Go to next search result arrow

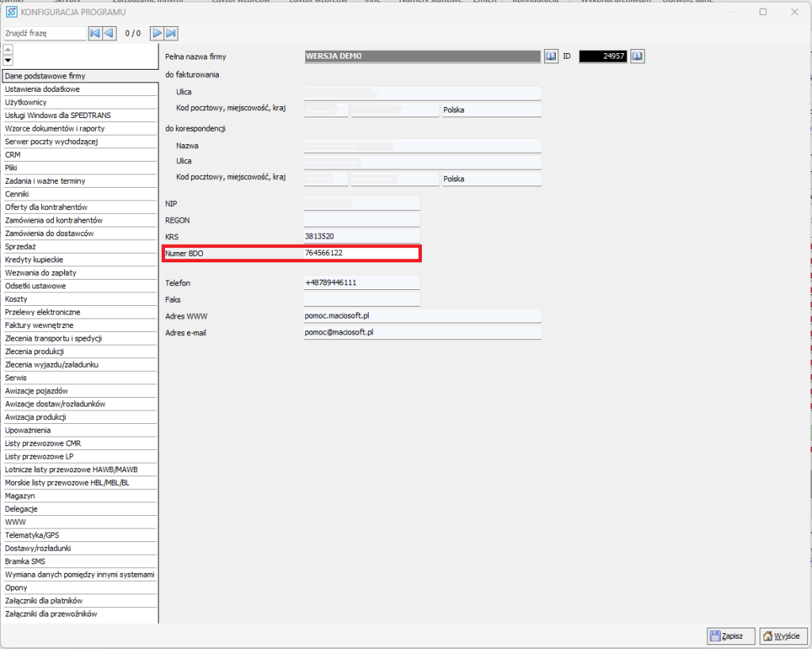157,33
